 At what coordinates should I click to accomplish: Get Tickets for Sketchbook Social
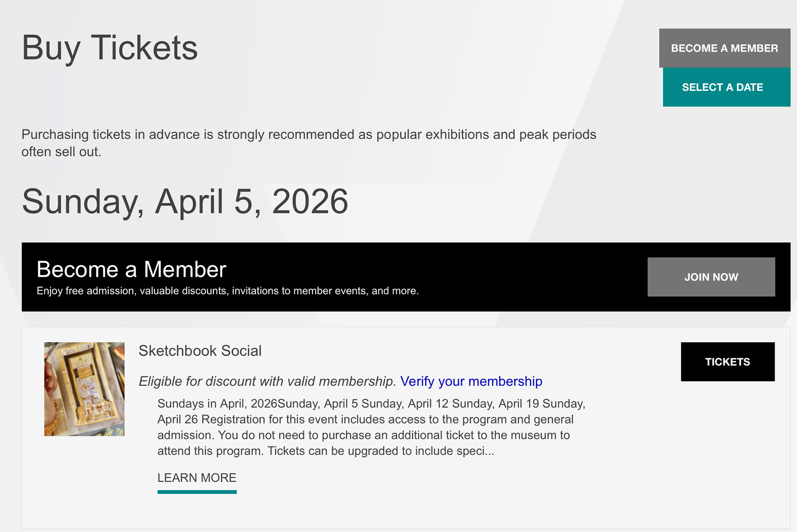click(727, 362)
